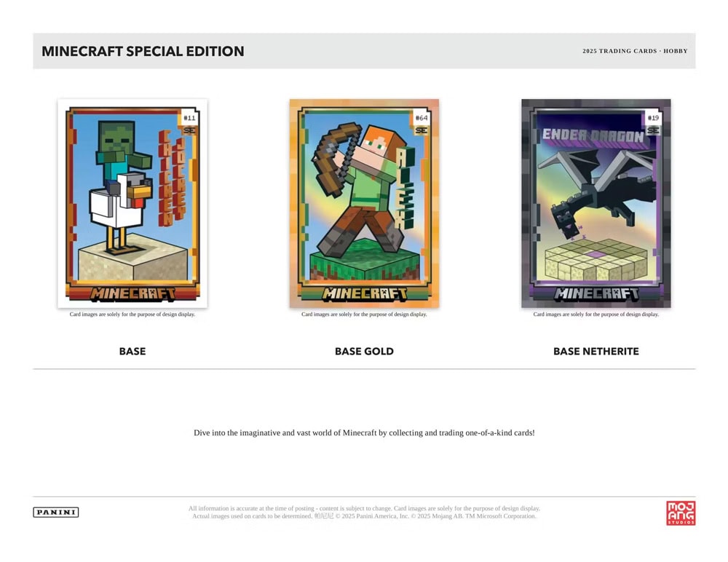The height and width of the screenshot is (562, 728).
Task: Click the BASE NETHERITE label
Action: click(596, 351)
